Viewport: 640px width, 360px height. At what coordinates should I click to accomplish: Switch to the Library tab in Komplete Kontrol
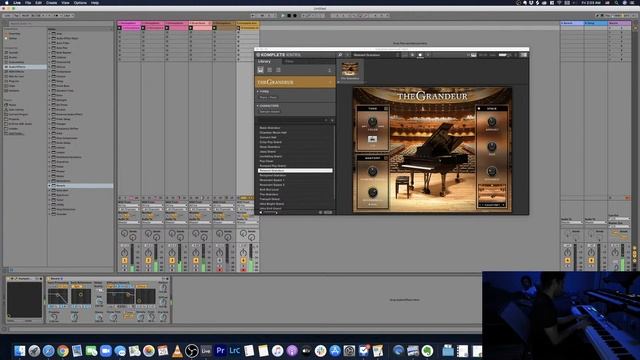264,61
